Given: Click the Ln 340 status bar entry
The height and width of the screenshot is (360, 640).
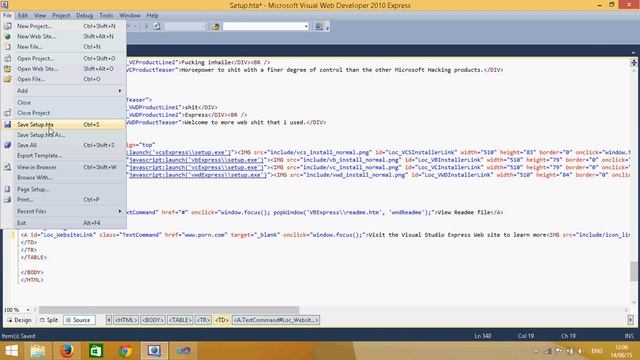Looking at the screenshot, I should (x=482, y=336).
